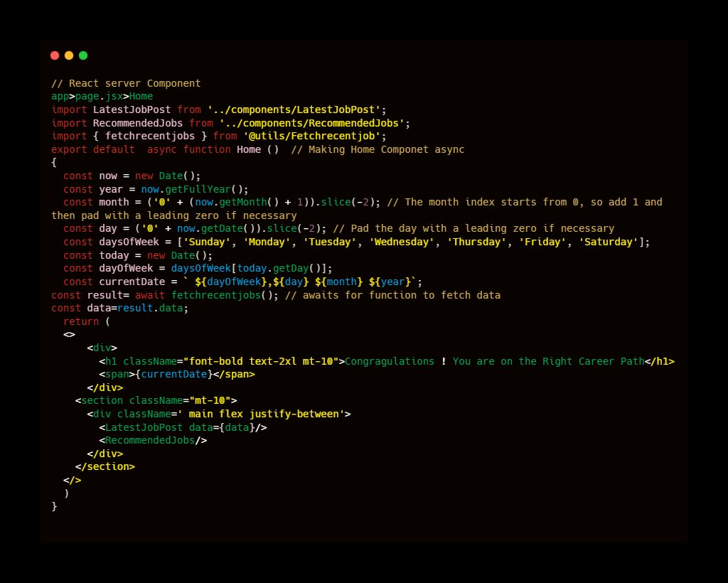The height and width of the screenshot is (583, 728).
Task: Select the '// React server Component' comment
Action: coord(126,84)
